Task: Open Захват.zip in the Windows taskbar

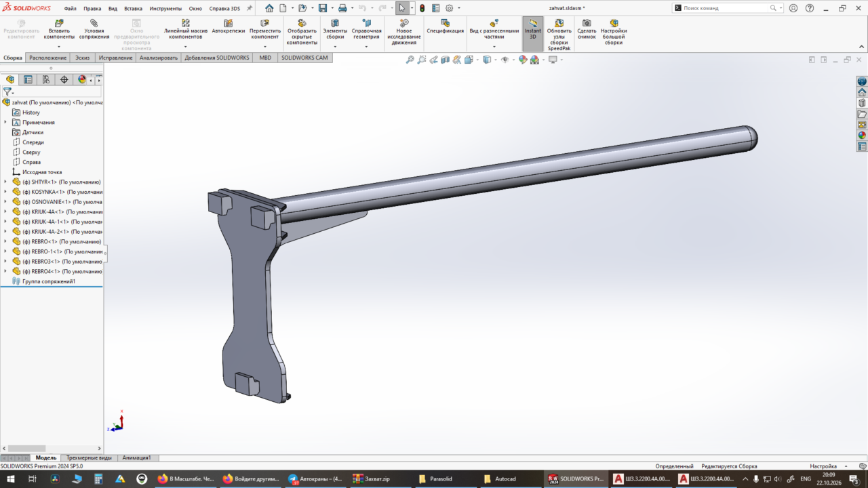Action: [x=377, y=479]
